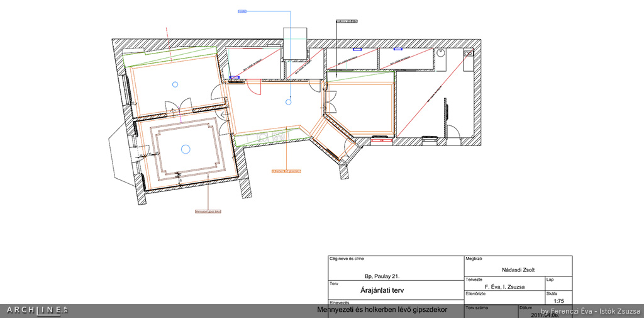
Task: Click the 'Terv száma' field label
Action: pos(477,307)
